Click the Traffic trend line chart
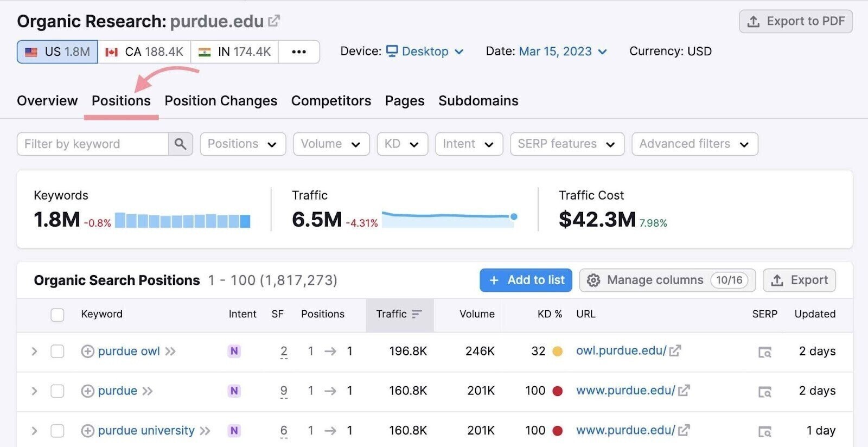 (x=449, y=219)
